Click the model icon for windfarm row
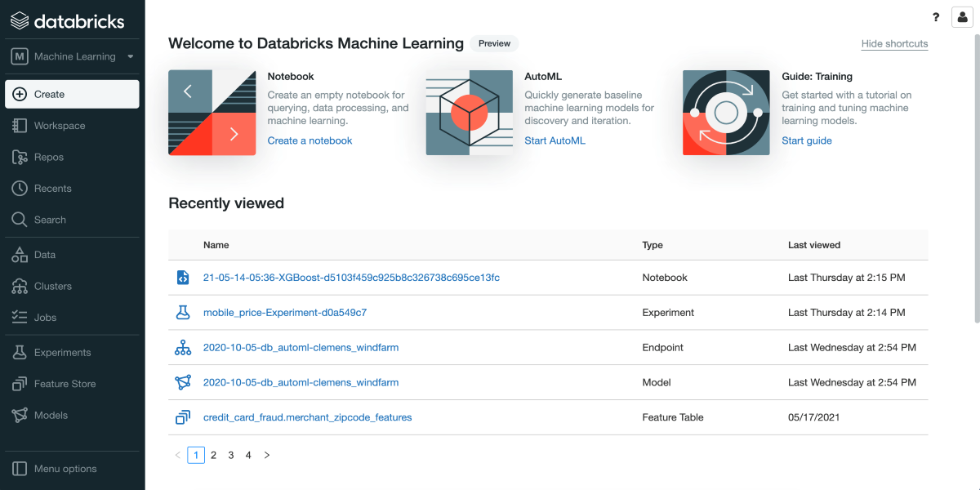Viewport: 980px width, 490px height. coord(183,382)
